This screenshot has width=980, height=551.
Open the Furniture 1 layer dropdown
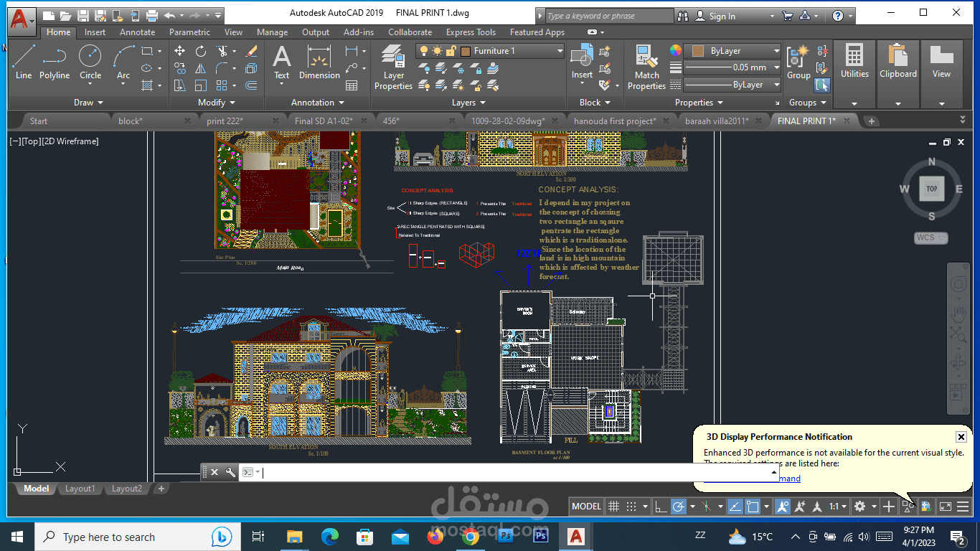491,51
